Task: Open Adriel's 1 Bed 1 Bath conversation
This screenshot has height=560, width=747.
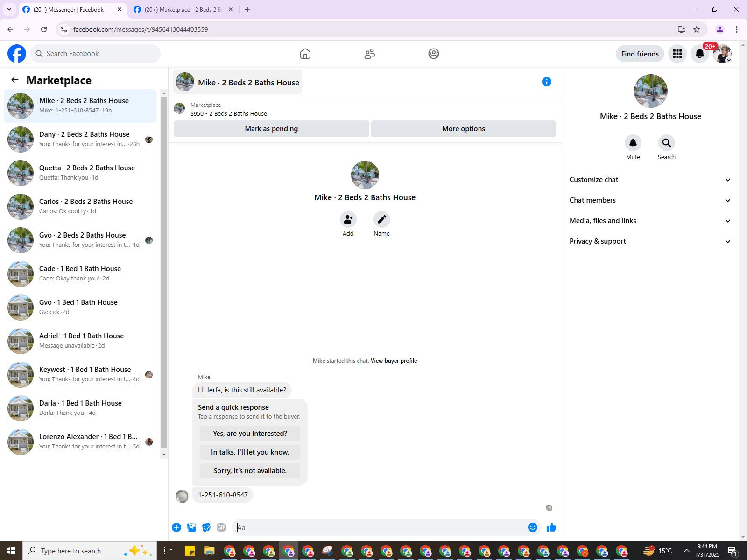Action: point(80,341)
